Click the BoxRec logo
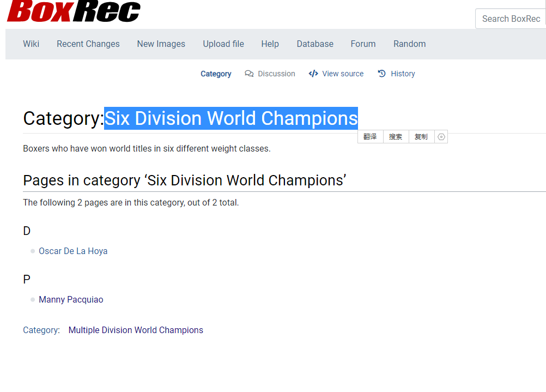 tap(74, 11)
